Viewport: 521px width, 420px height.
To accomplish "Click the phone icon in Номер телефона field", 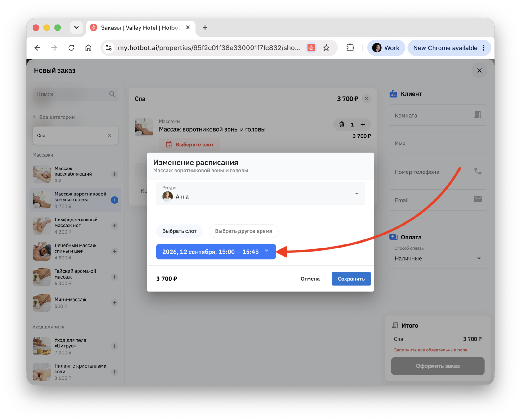I will pos(478,171).
